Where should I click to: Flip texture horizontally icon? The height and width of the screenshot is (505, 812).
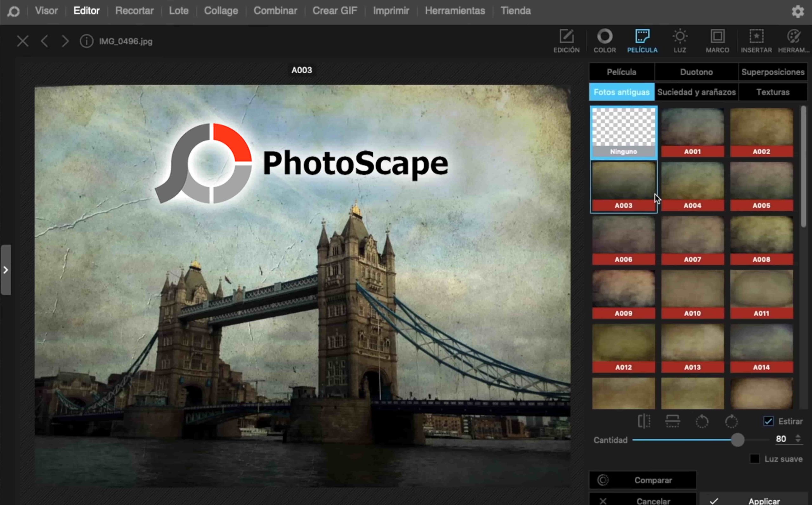coord(644,421)
